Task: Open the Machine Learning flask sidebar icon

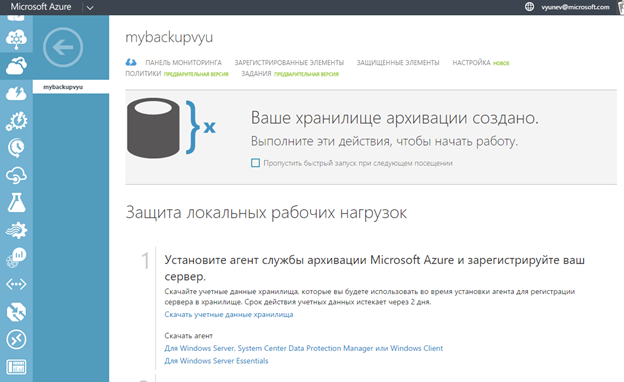Action: [x=16, y=203]
